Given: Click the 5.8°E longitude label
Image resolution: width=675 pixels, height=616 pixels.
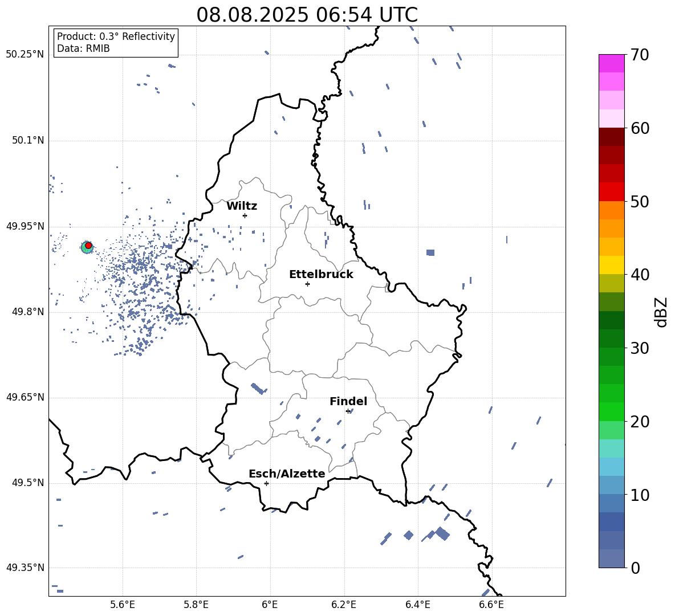Looking at the screenshot, I should 196,605.
